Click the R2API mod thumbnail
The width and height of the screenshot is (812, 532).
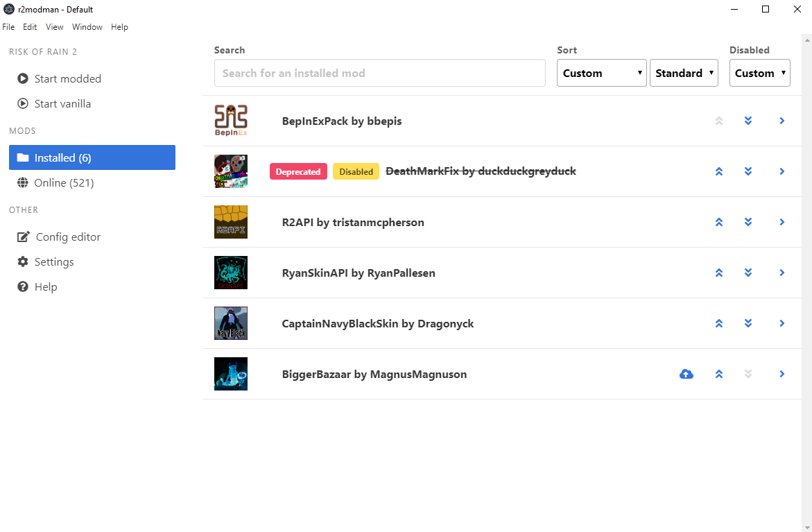(231, 222)
